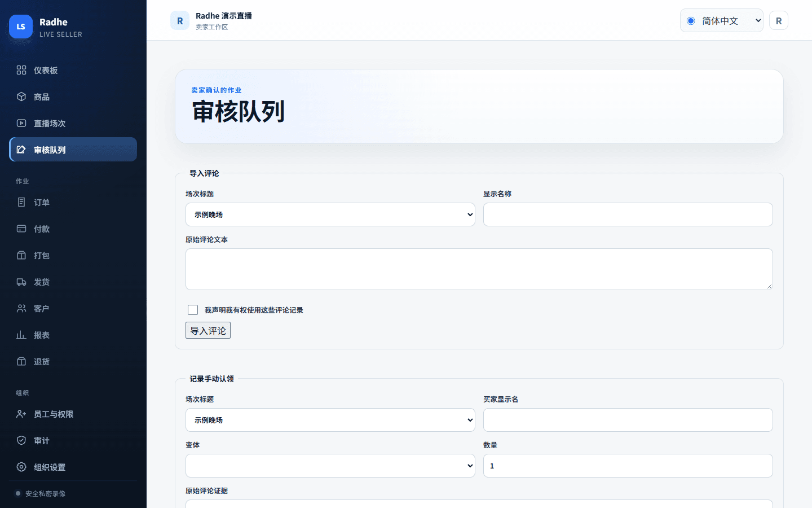Click the shield icon next to 审计
Viewport: 812px width, 508px height.
coord(21,440)
